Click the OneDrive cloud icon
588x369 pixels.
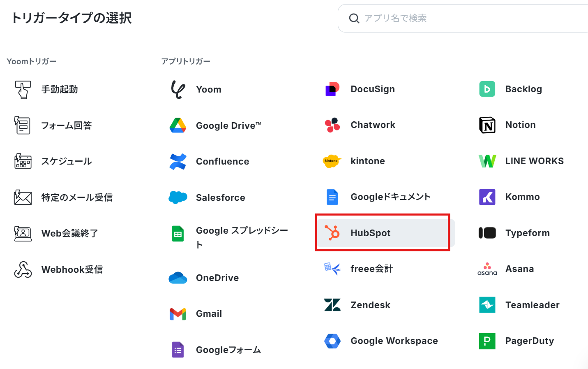[x=178, y=278]
